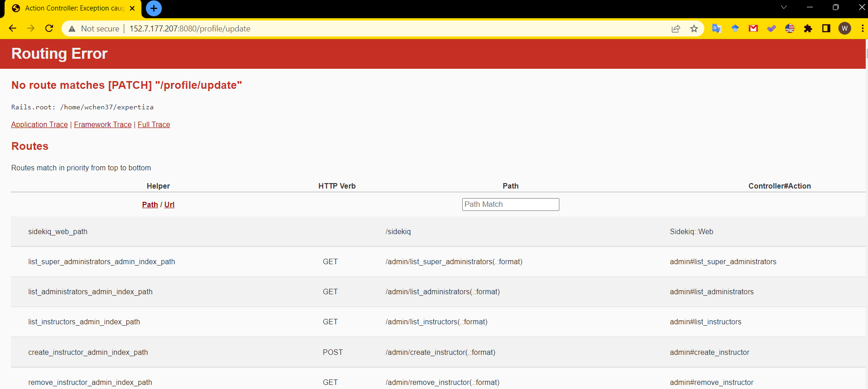Click remove_instructor_admin_index_path helper
The height and width of the screenshot is (389, 868).
pyautogui.click(x=90, y=382)
